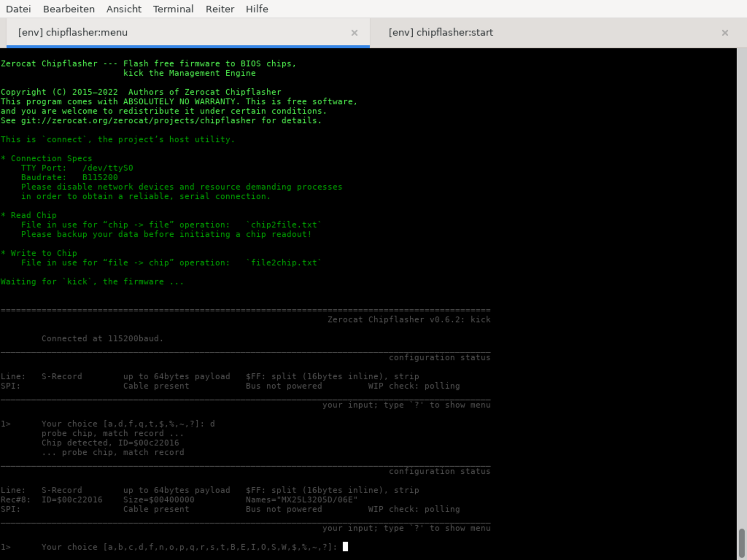This screenshot has width=747, height=560.
Task: Click 'Chip detected, ID=$00c22016' line
Action: tap(110, 443)
